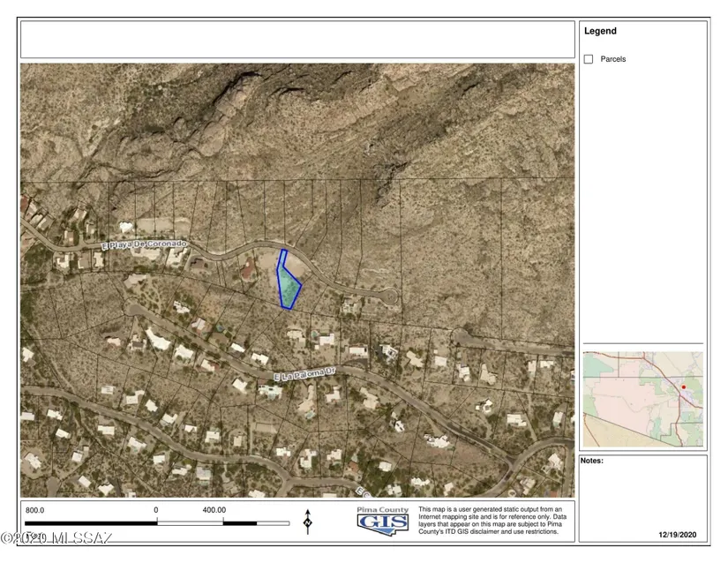This screenshot has width=728, height=563.
Task: Click the Legend heading
Action: (600, 31)
